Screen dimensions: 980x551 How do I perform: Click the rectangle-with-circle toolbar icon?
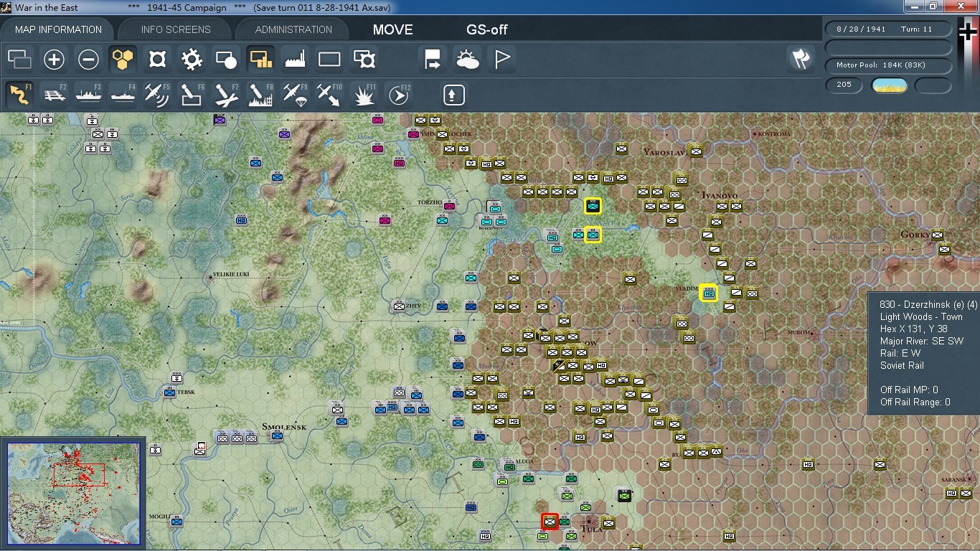(x=227, y=59)
